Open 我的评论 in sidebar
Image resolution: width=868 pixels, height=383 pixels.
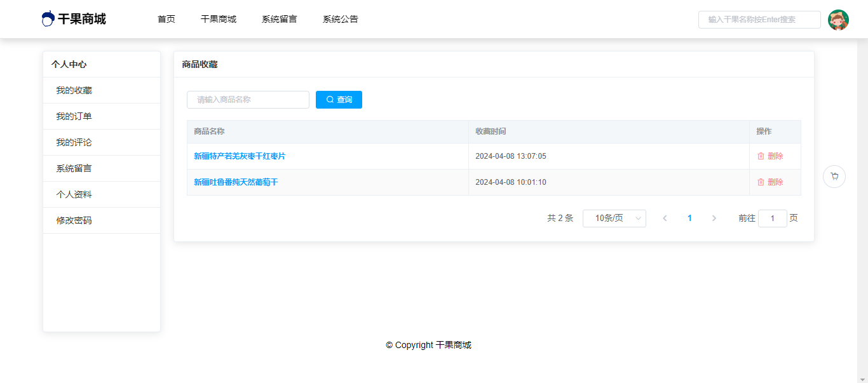pyautogui.click(x=74, y=143)
